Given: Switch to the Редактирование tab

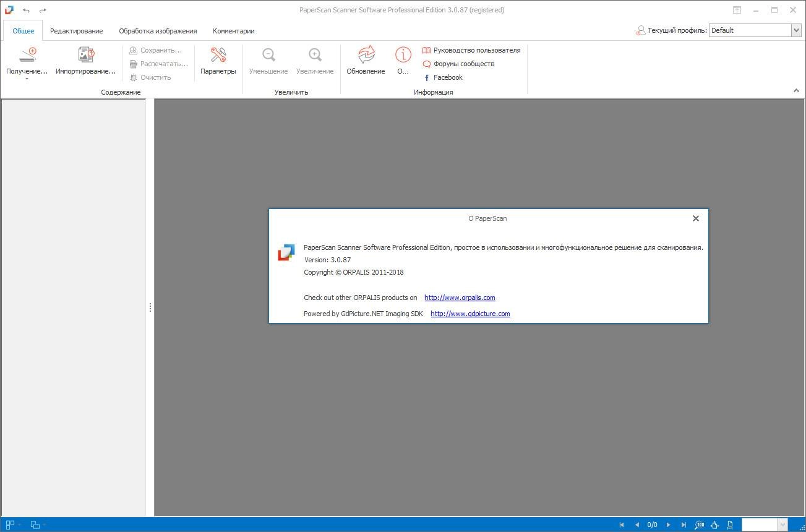Looking at the screenshot, I should [77, 31].
